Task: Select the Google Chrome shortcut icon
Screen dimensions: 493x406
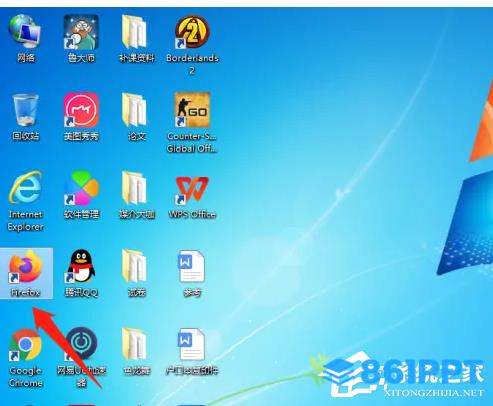Action: click(x=25, y=357)
